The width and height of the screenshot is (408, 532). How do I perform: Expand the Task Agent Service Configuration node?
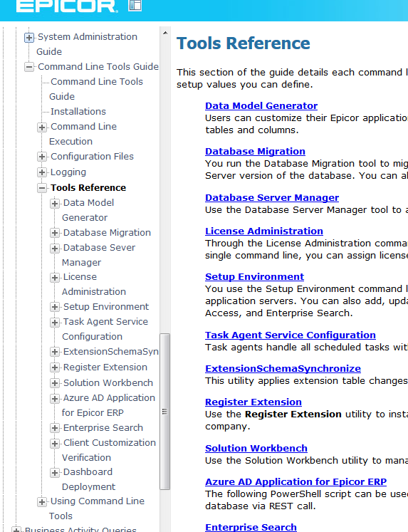(55, 322)
